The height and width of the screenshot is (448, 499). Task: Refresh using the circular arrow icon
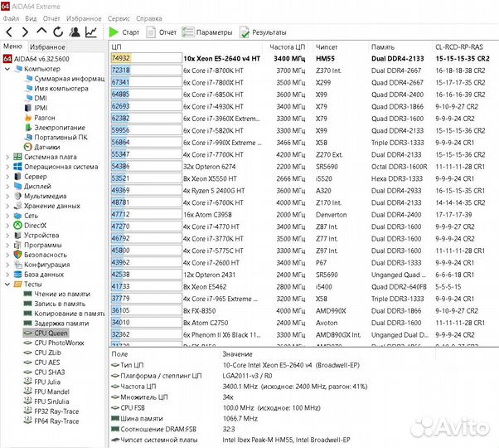[x=58, y=32]
